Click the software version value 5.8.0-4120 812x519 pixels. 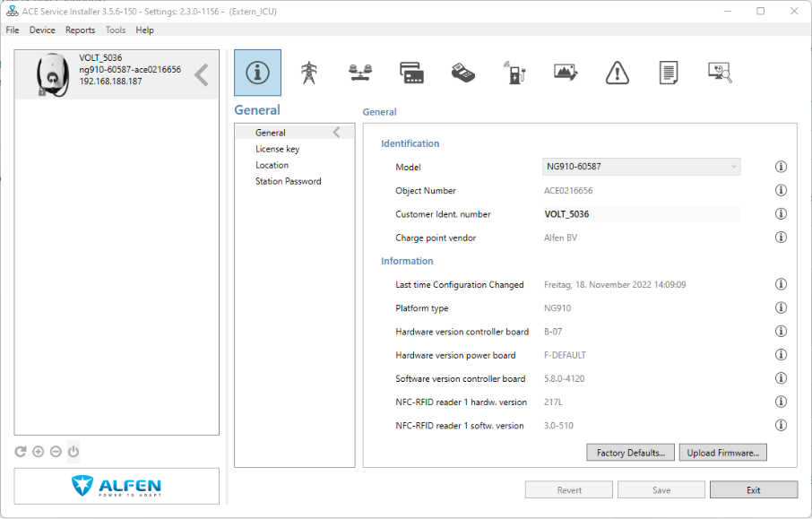(564, 378)
